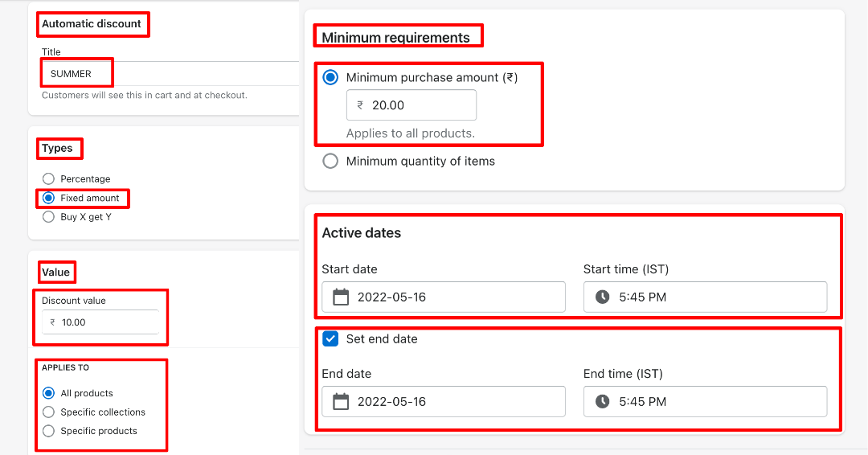
Task: Click the 'Title' field label
Action: point(51,52)
